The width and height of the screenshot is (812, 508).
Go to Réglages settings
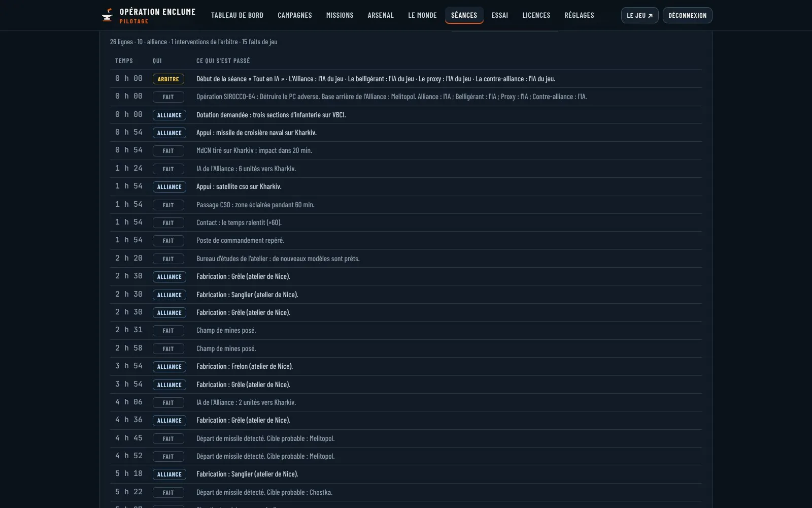point(579,15)
